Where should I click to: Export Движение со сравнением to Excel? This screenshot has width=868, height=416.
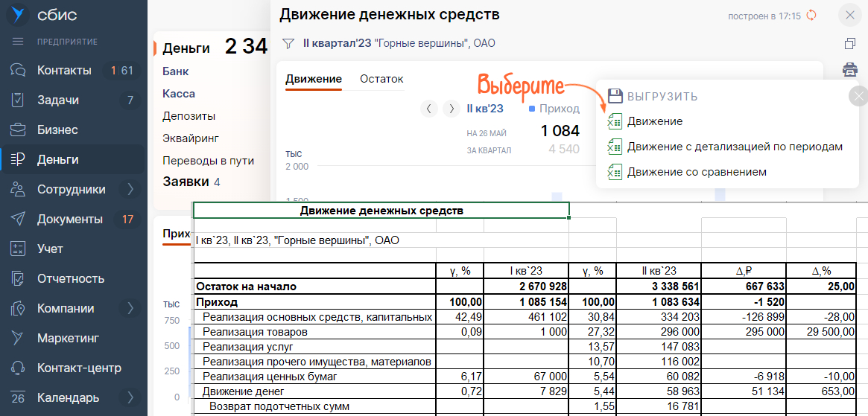pos(696,172)
